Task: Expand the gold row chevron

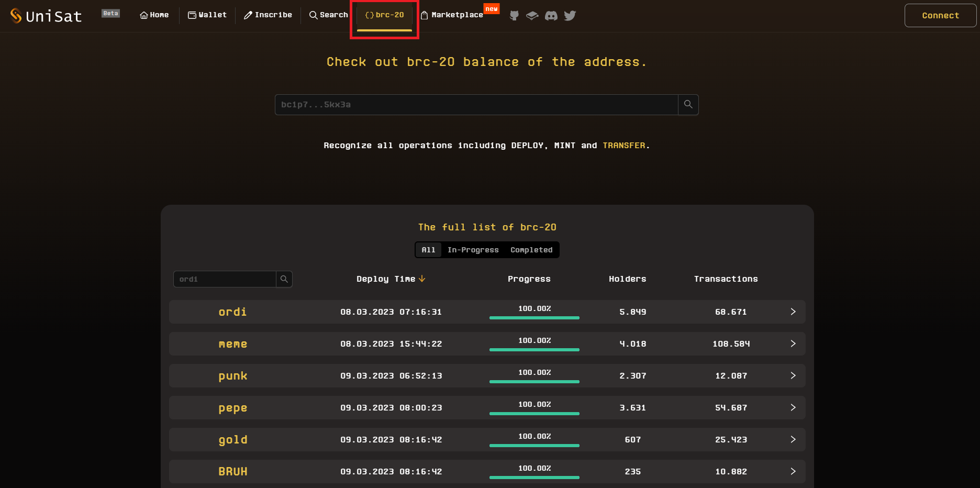Action: (x=793, y=439)
